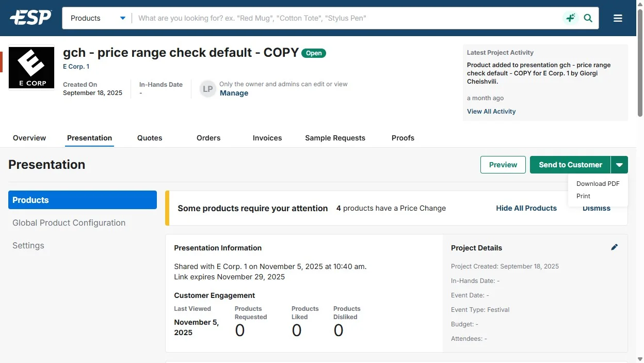
Task: Open the Sample Requests tab
Action: pos(335,138)
